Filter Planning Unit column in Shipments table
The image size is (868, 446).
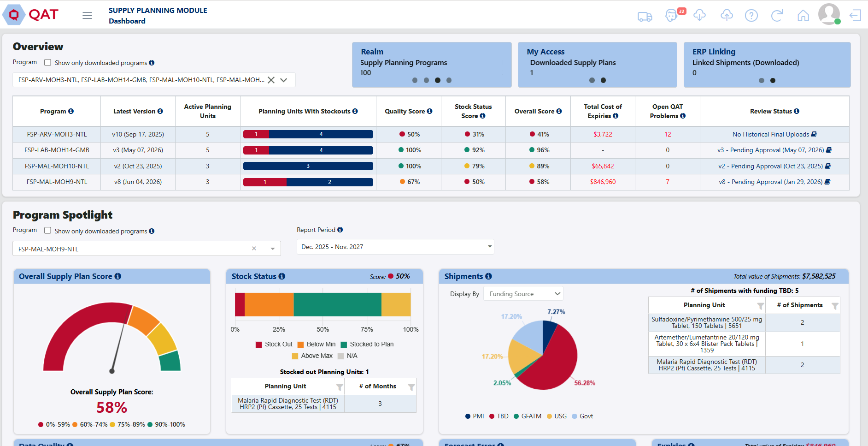761,306
